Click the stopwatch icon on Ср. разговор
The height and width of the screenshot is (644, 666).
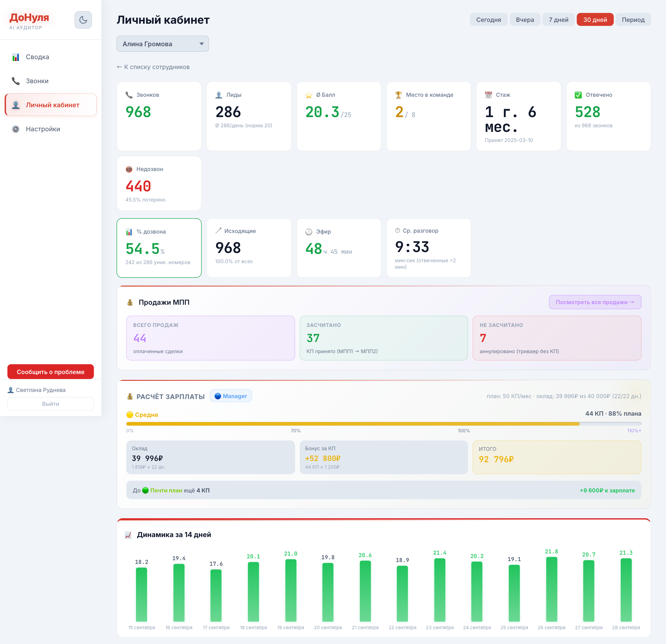[x=397, y=230]
